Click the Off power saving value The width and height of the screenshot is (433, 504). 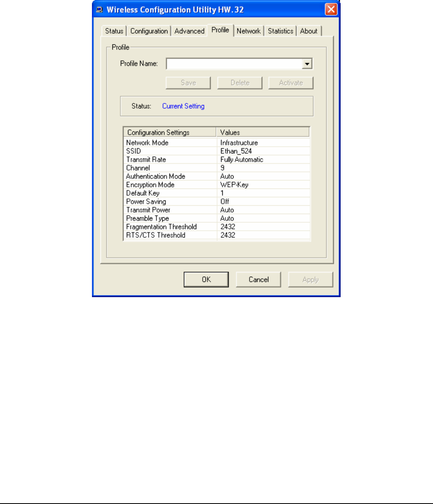point(225,201)
